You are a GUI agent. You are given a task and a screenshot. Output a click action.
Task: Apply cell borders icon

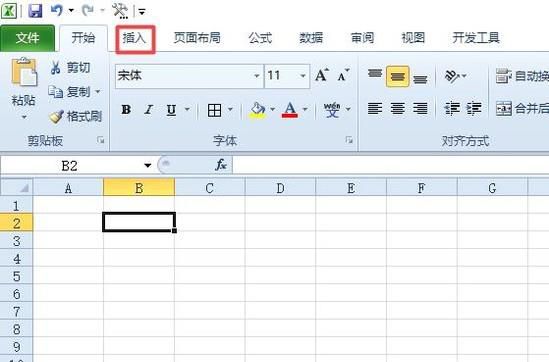tap(215, 110)
